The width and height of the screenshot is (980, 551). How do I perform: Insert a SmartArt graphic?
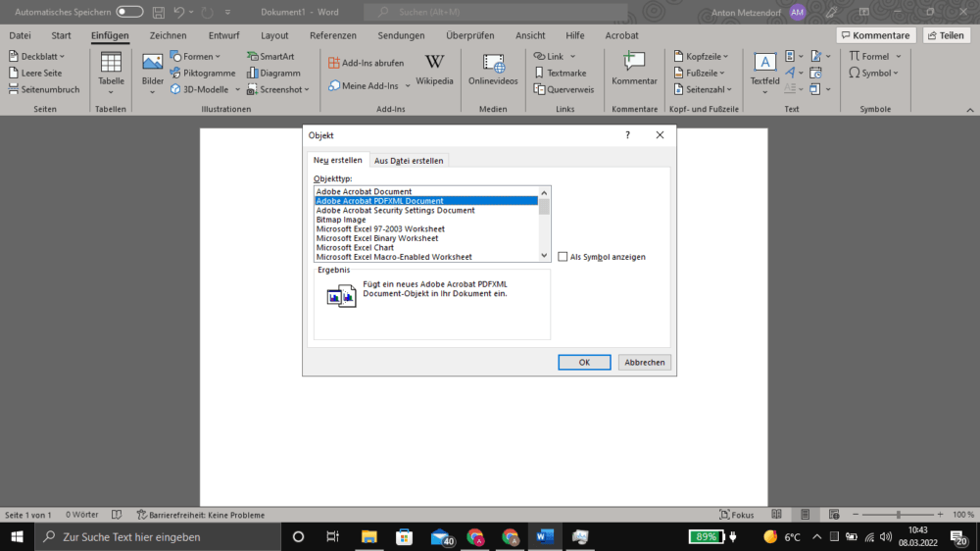point(270,56)
